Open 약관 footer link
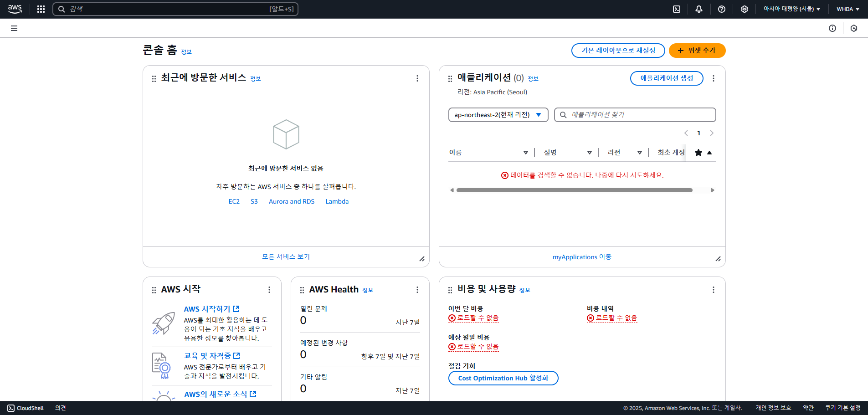Screen dimensions: 868x415 [x=808, y=408]
